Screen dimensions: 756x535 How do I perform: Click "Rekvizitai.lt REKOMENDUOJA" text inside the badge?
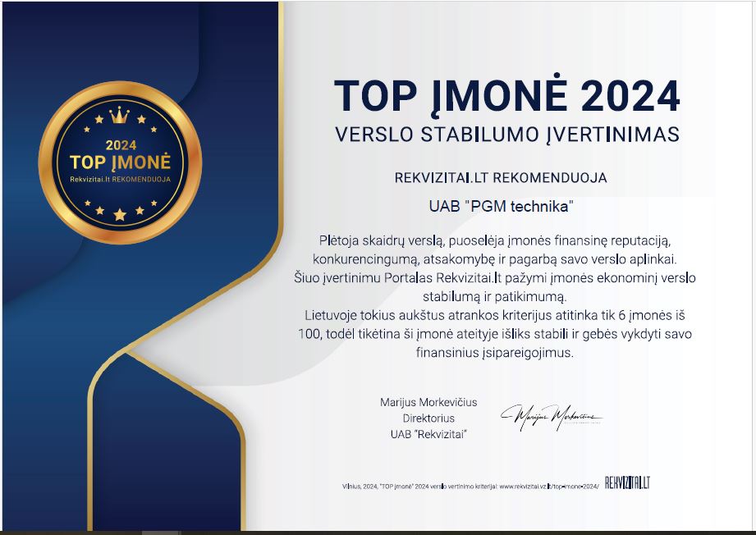(x=120, y=179)
